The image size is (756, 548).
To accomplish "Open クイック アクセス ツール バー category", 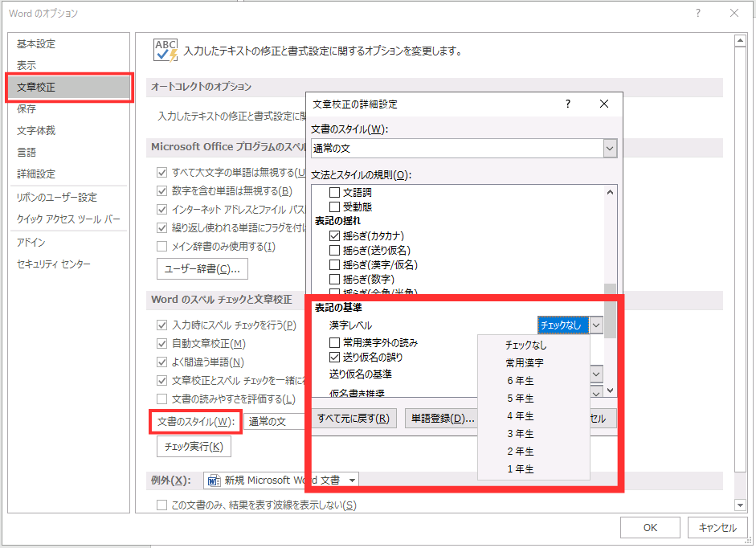I will point(69,219).
